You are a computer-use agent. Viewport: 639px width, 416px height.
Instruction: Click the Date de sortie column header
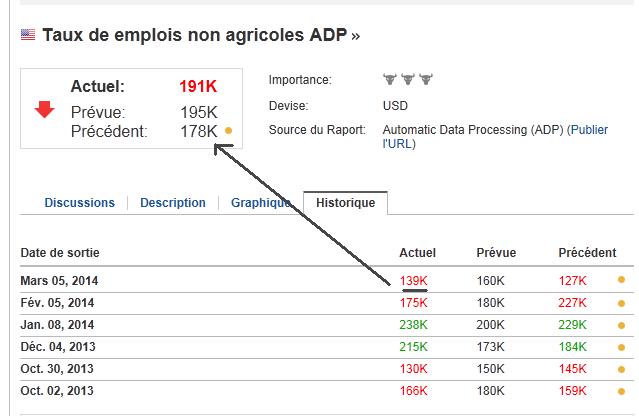60,253
